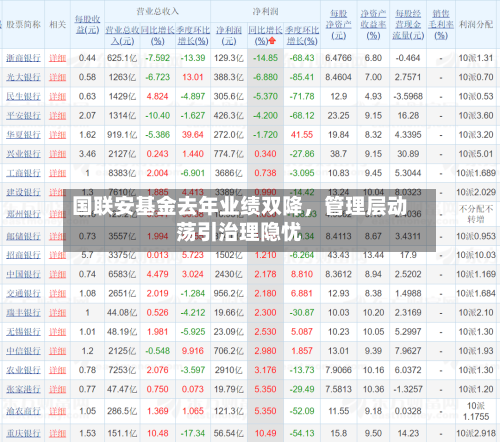The image size is (500, 442).
Task: Click 详细 link in 中信银行 row
Action: point(57,351)
